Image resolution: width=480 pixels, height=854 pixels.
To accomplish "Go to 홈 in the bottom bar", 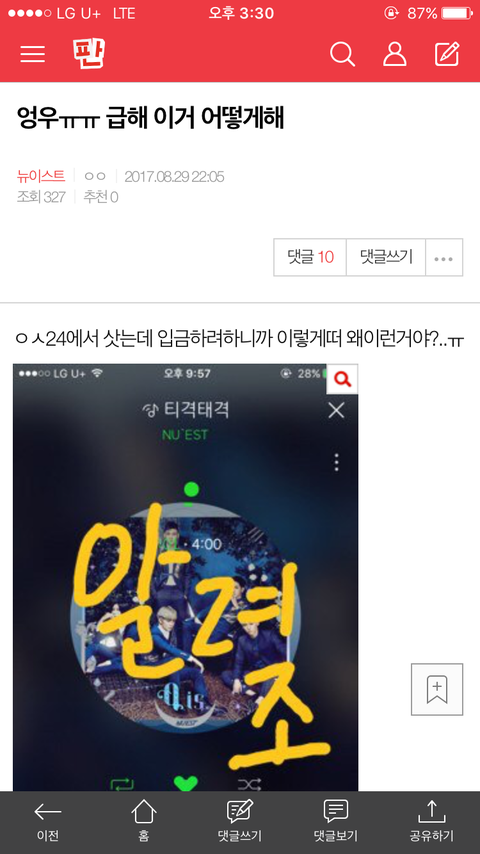I will pyautogui.click(x=144, y=822).
